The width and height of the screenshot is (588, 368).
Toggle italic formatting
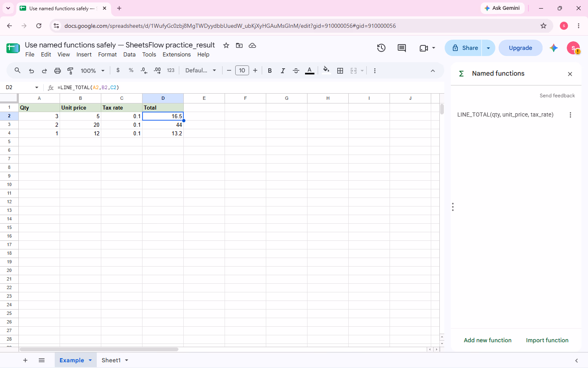(x=283, y=71)
